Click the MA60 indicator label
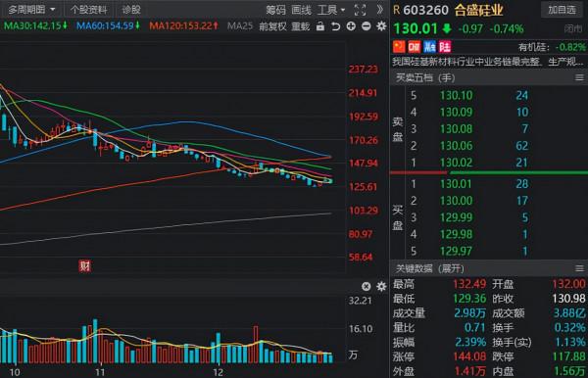This screenshot has width=588, height=378. point(108,25)
